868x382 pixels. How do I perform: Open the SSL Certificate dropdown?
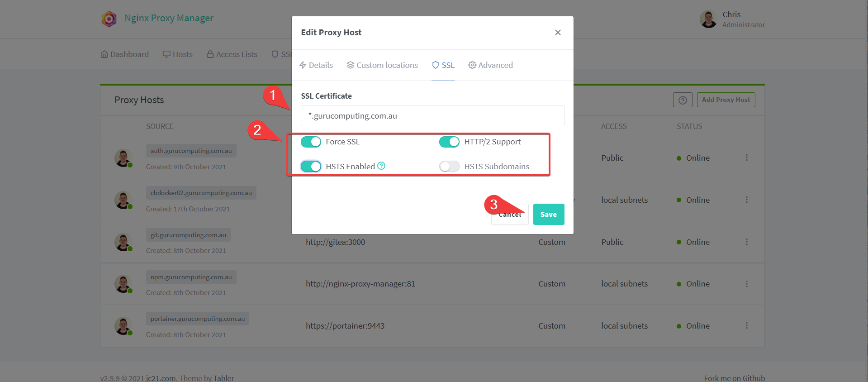(x=432, y=116)
